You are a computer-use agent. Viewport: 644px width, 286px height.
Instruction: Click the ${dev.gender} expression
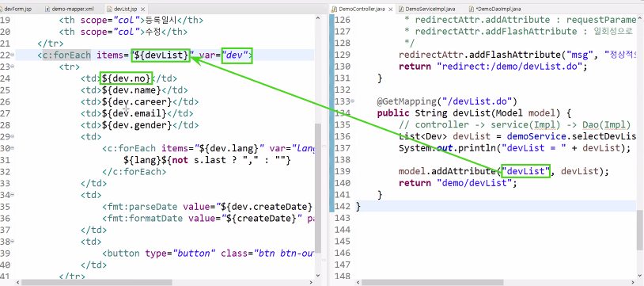point(137,125)
